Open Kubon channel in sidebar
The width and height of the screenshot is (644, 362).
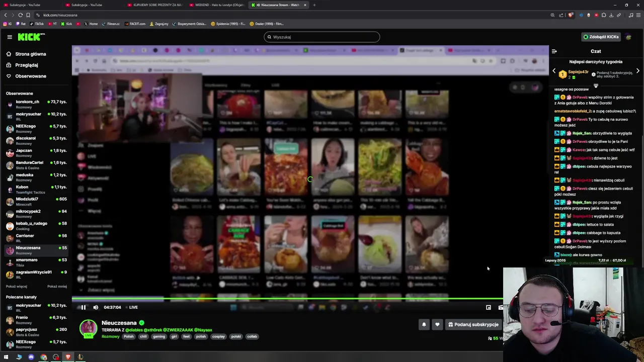pos(36,189)
